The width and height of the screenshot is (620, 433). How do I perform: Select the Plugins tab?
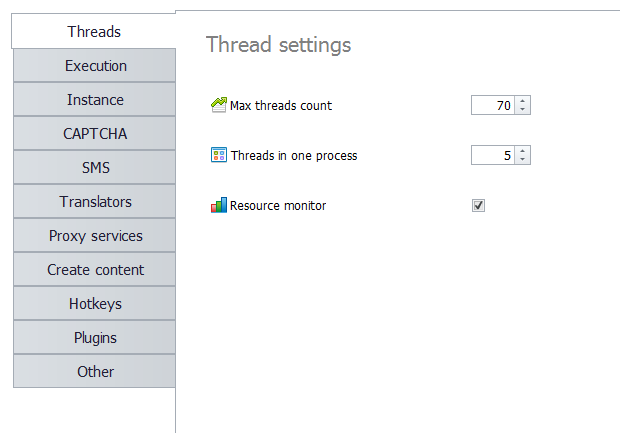[x=95, y=338]
